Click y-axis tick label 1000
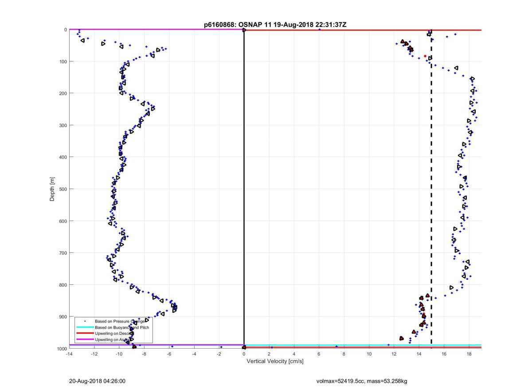Image resolution: width=532 pixels, height=392 pixels. tap(61, 349)
